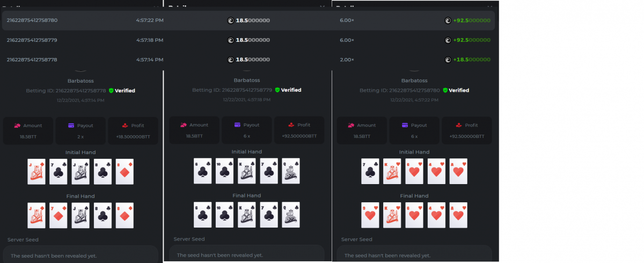Click the purple Payout icon in the middle panel
The height and width of the screenshot is (263, 644).
237,125
